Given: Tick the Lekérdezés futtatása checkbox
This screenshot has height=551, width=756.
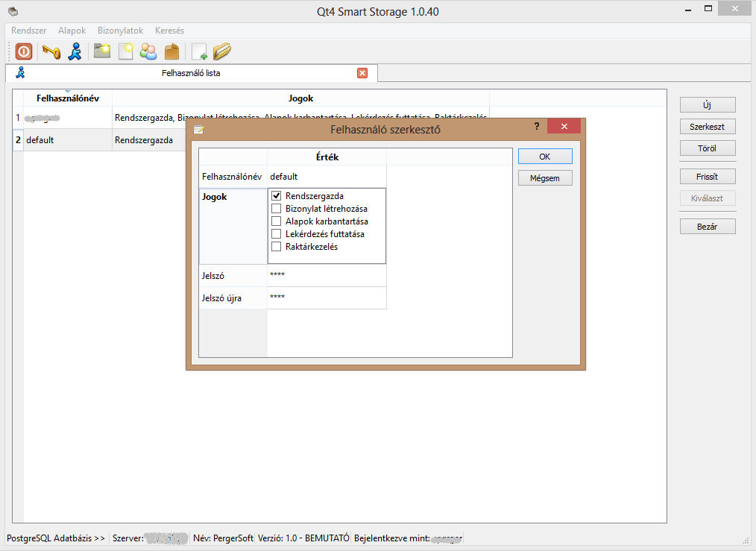Looking at the screenshot, I should [x=276, y=234].
